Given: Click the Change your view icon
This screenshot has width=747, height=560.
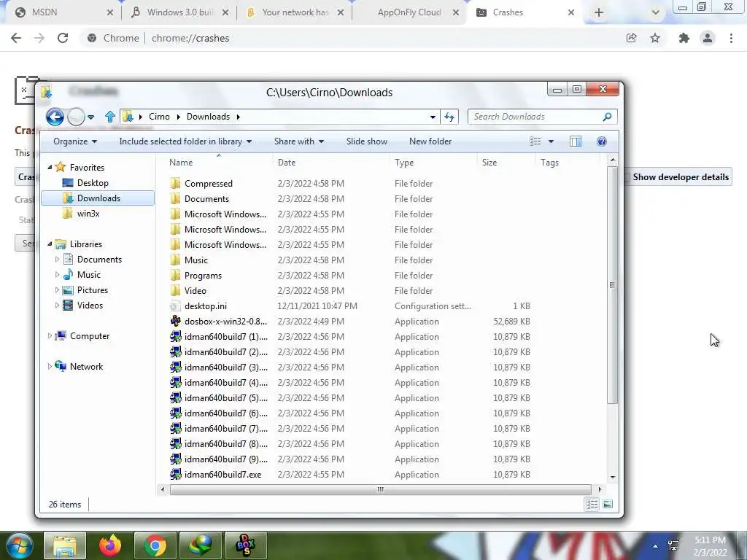Looking at the screenshot, I should point(535,141).
